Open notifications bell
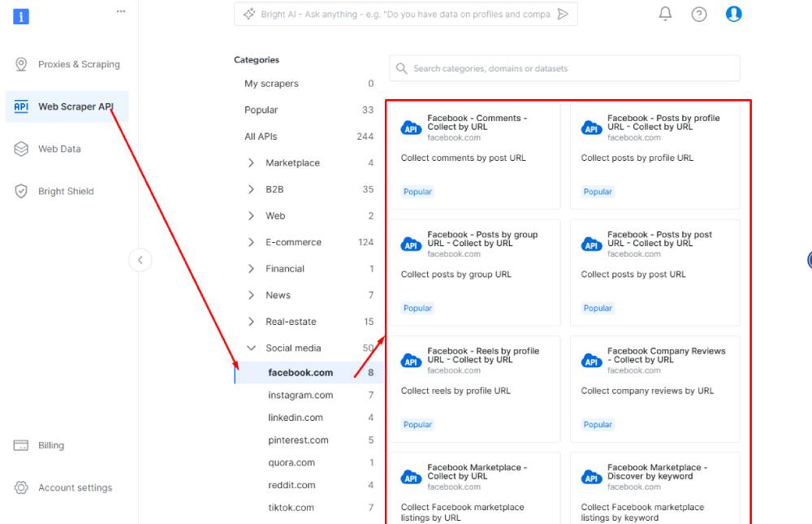 (x=666, y=14)
